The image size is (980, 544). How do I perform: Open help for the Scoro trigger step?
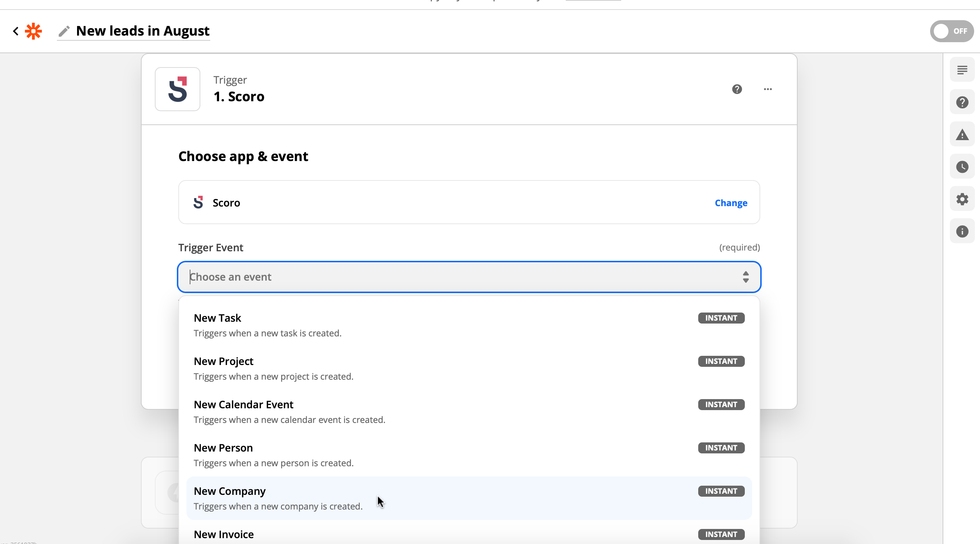737,89
